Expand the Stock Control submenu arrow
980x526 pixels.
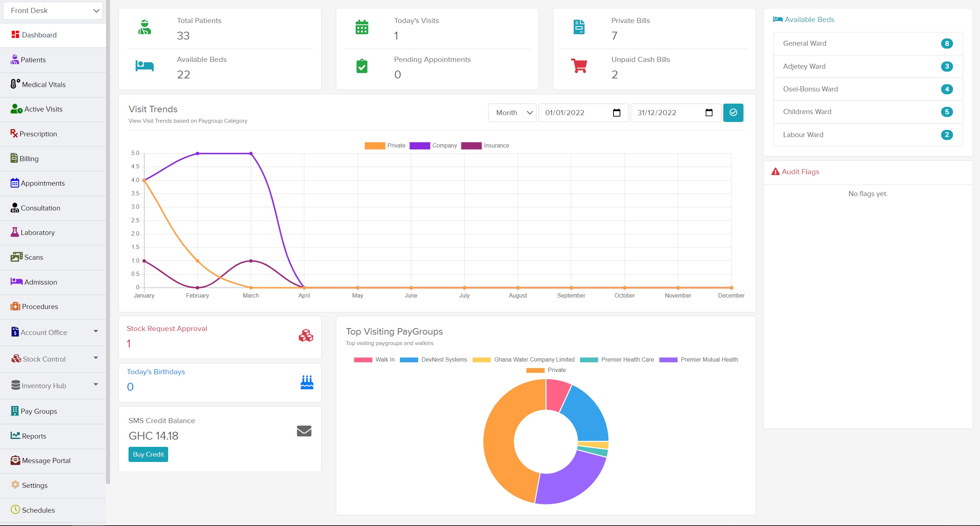coord(96,358)
